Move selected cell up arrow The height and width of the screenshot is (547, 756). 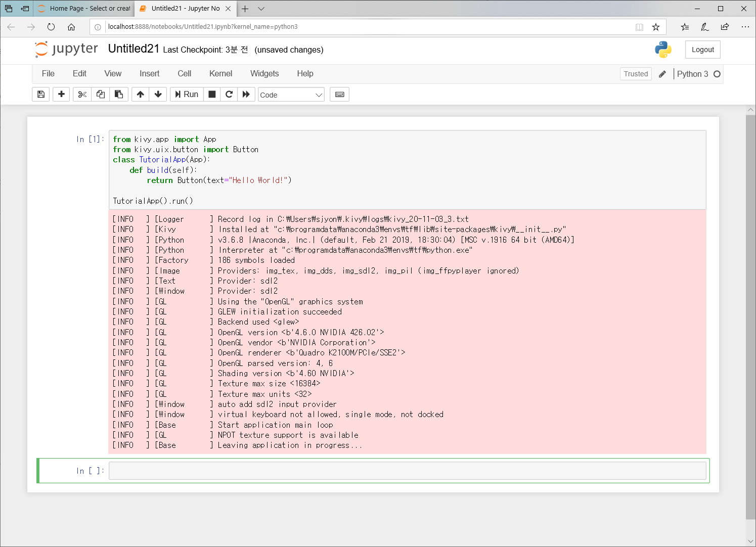[x=141, y=95]
